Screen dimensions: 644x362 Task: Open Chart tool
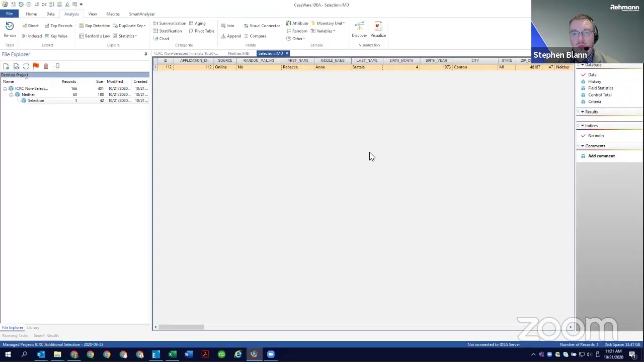(162, 39)
